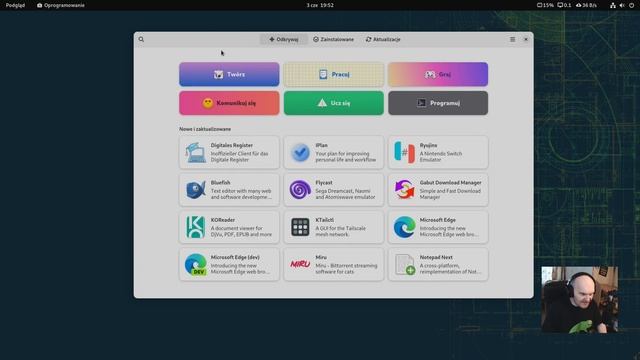Open the search icon in Software window
The width and height of the screenshot is (640, 360).
tap(141, 40)
